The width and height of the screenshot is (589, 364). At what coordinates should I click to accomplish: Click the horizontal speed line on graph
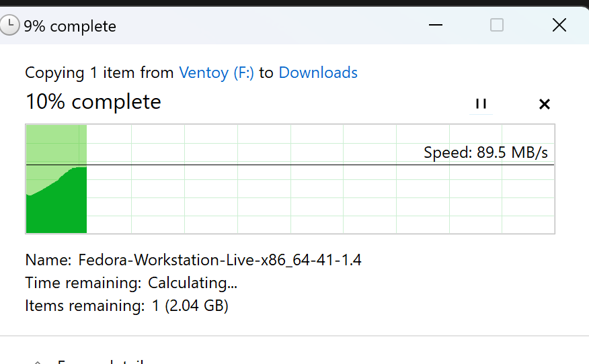tap(316, 165)
